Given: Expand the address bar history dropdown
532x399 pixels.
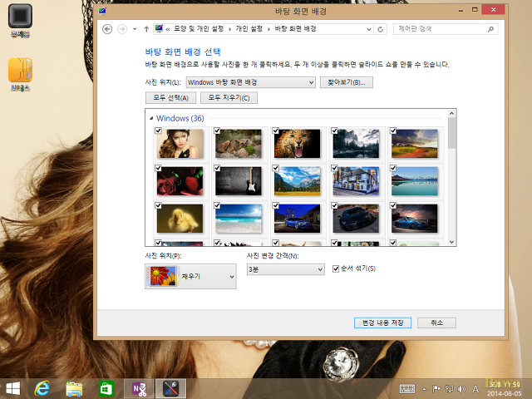Looking at the screenshot, I should (x=369, y=29).
